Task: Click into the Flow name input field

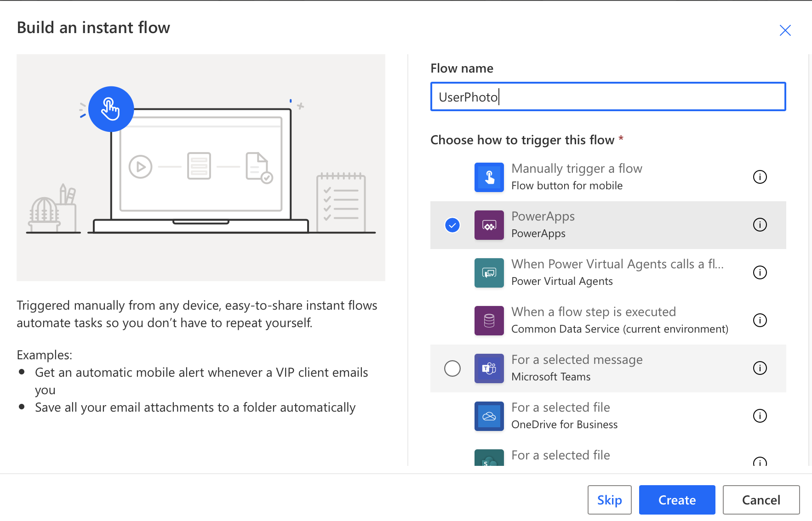Action: (x=608, y=96)
